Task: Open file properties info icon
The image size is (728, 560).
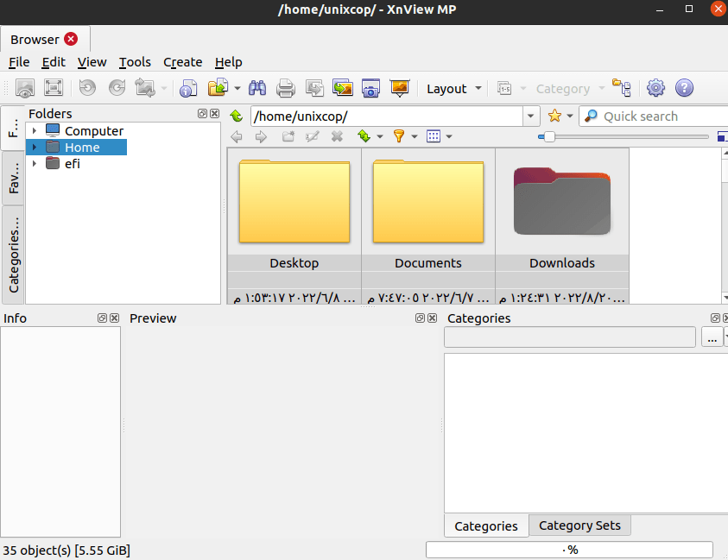Action: click(188, 88)
